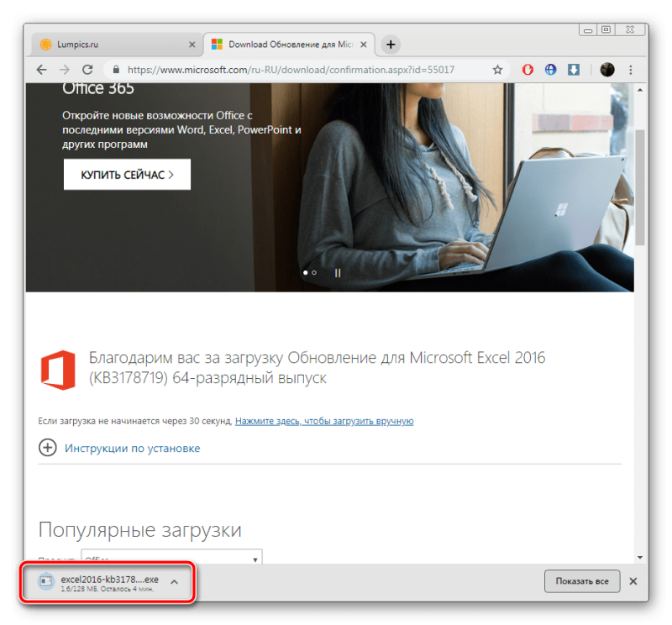Screen dimensions: 672x625
Task: Open the Chrome three-dot menu
Action: pyautogui.click(x=631, y=70)
